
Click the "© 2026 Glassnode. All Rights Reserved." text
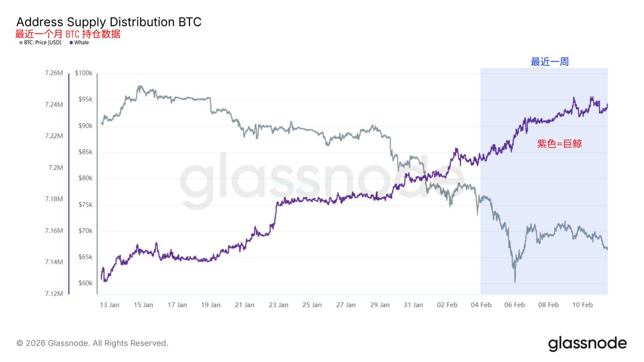[x=92, y=343]
